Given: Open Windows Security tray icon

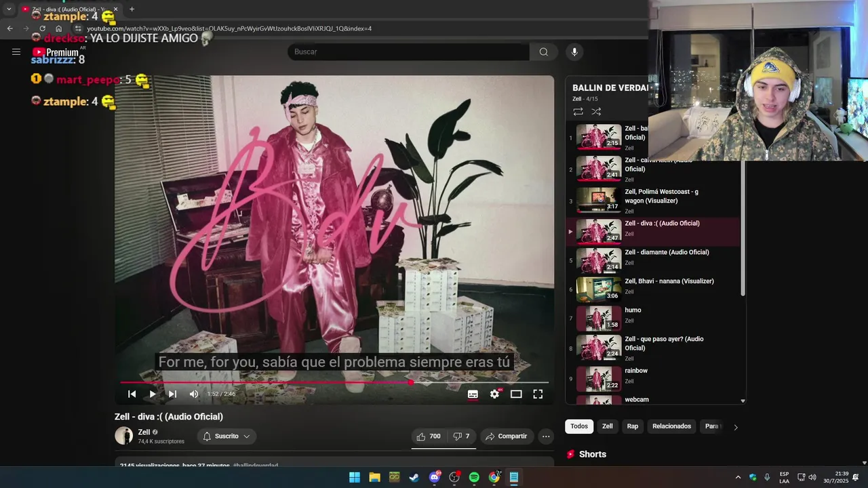Looking at the screenshot, I should pos(753,477).
